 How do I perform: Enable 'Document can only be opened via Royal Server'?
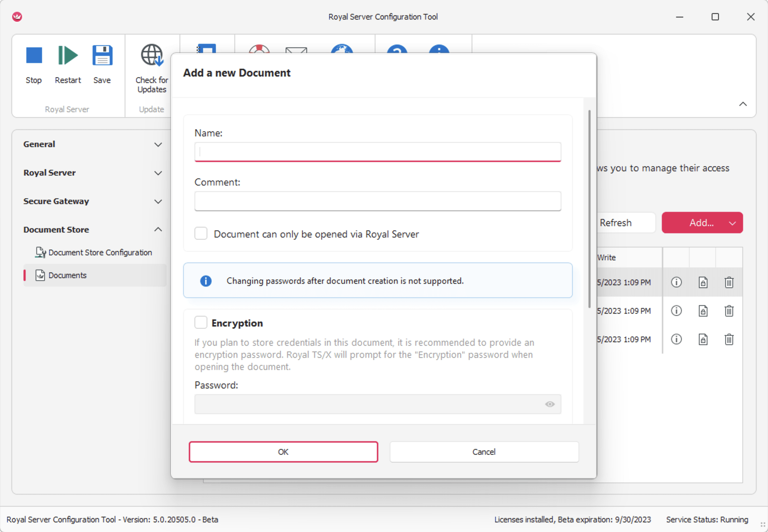click(201, 234)
